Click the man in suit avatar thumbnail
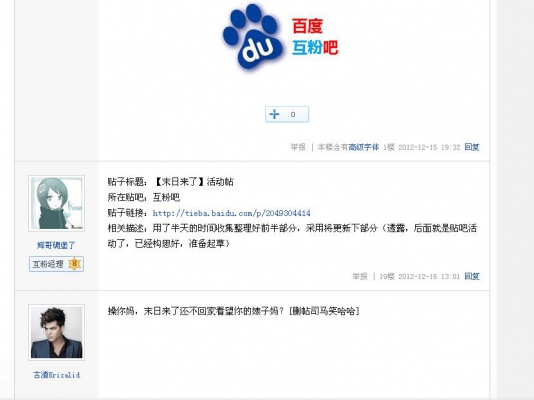Viewport: 534px width, 400px height. click(x=57, y=332)
